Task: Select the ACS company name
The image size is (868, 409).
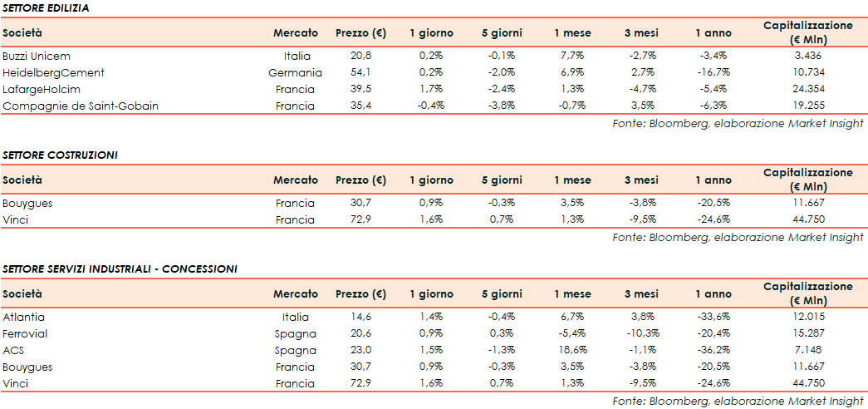Action: pyautogui.click(x=14, y=350)
